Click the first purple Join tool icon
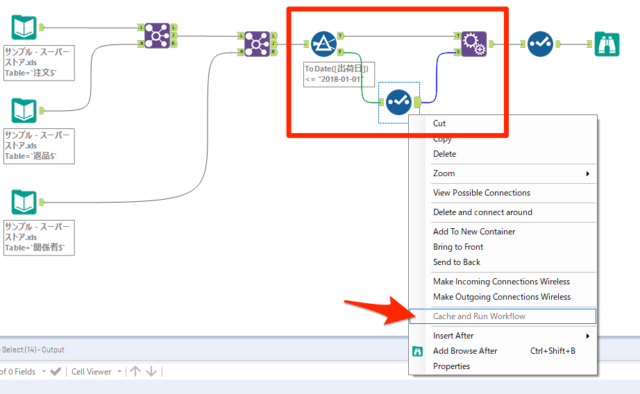 [157, 36]
